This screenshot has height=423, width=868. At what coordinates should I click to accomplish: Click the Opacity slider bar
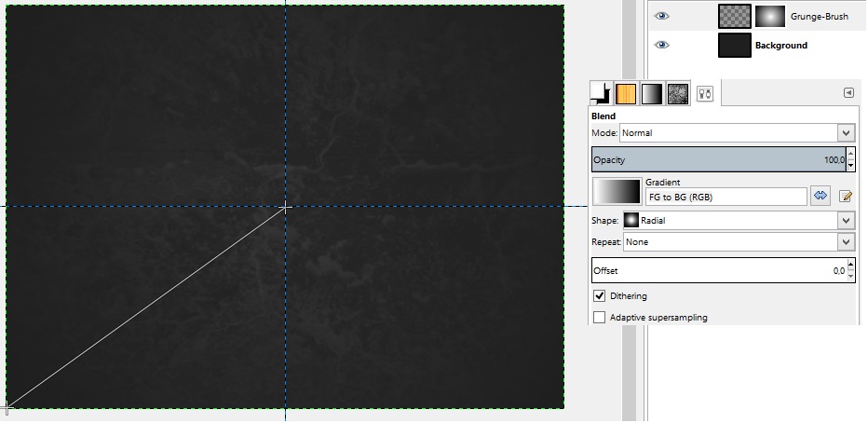point(719,159)
